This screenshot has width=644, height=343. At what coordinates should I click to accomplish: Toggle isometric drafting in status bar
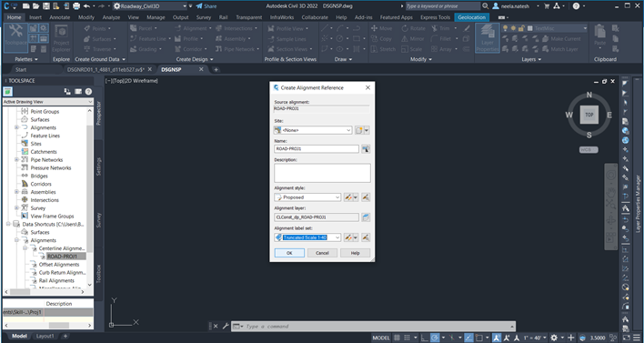[453, 338]
